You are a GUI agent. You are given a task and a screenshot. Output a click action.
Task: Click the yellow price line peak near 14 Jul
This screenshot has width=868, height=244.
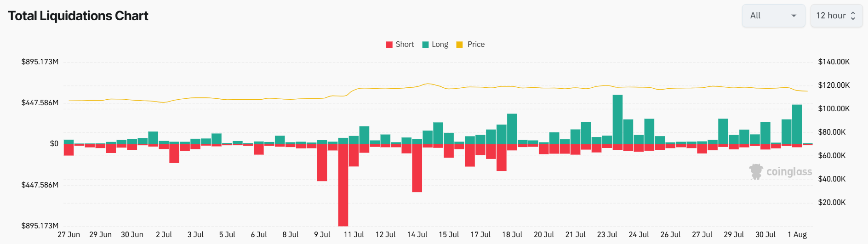[428, 84]
